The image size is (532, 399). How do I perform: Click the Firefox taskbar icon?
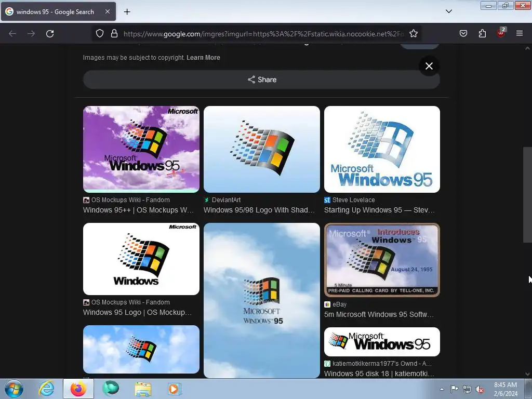click(78, 389)
